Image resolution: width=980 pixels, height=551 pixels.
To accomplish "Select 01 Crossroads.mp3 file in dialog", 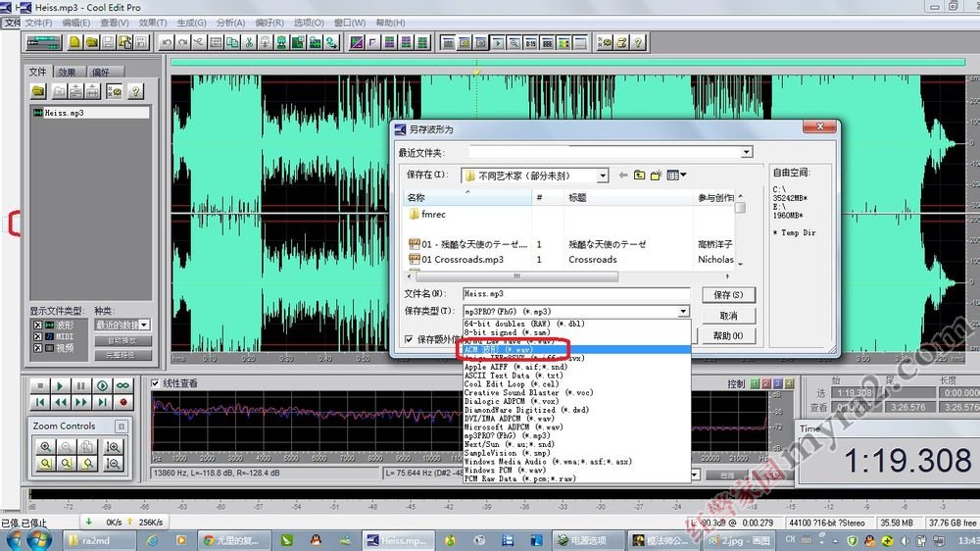I will pyautogui.click(x=457, y=260).
